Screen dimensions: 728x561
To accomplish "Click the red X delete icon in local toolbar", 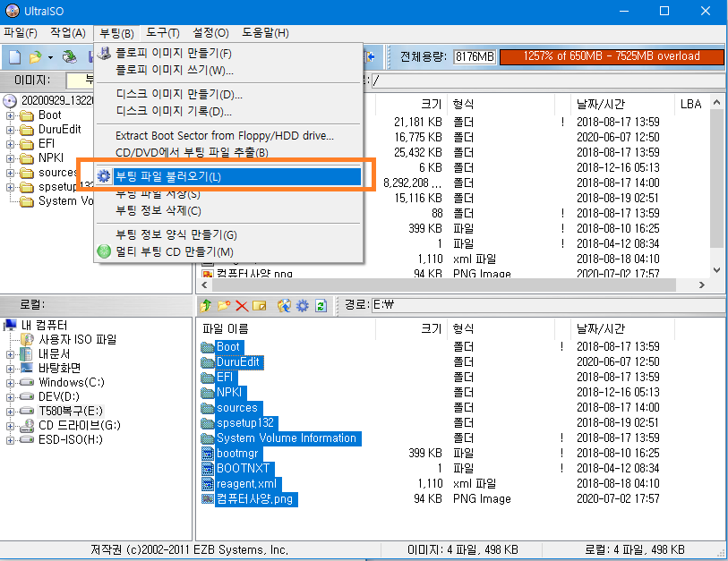I will 242,305.
